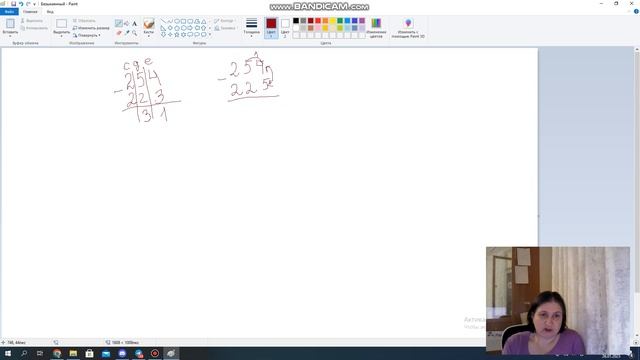Open Edit colors palette
The image size is (640, 360).
click(x=376, y=28)
